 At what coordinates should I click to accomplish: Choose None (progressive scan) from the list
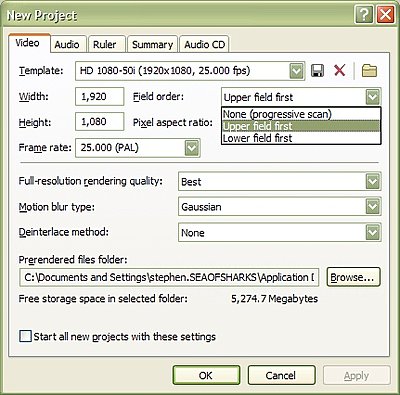(x=301, y=114)
